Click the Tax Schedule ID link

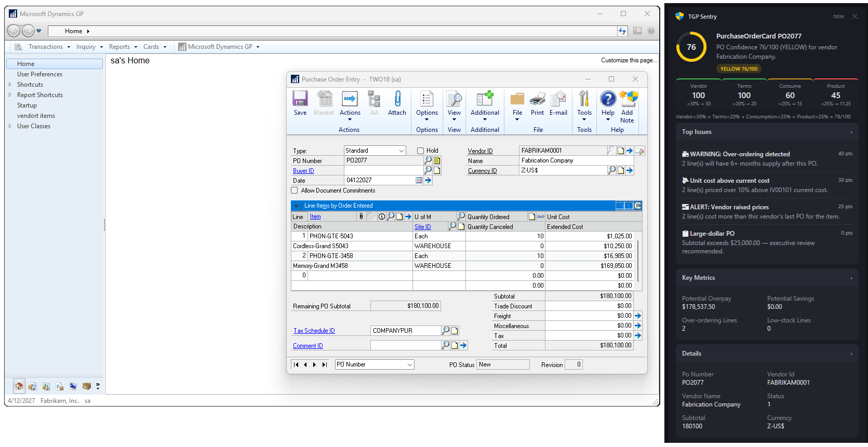[x=314, y=331]
